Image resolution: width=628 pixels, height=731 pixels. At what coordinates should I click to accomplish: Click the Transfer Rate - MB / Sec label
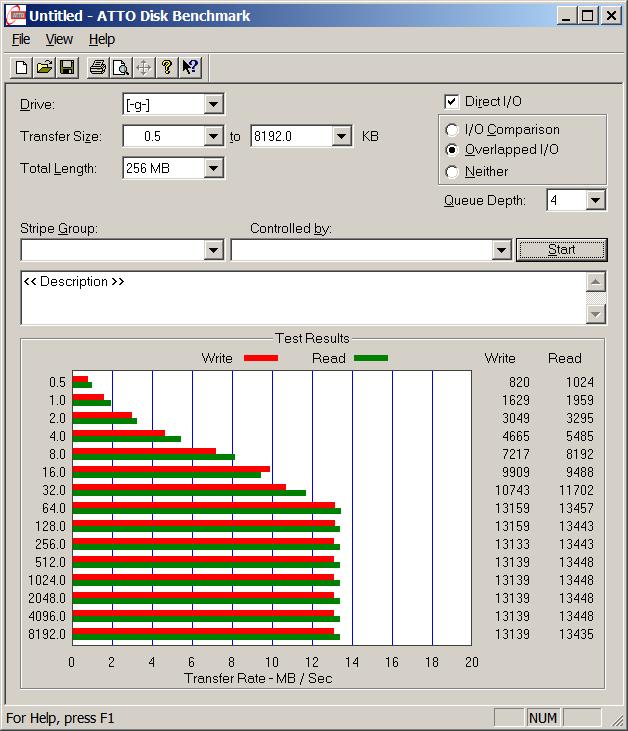[x=258, y=678]
